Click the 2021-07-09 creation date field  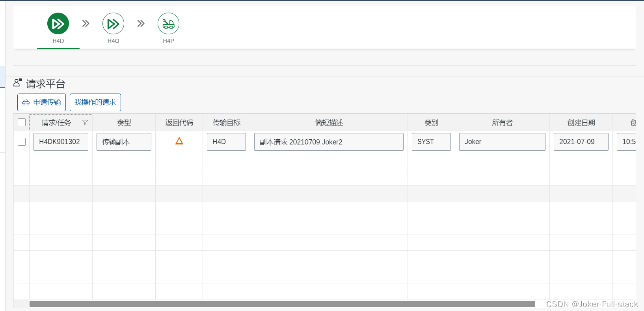581,142
